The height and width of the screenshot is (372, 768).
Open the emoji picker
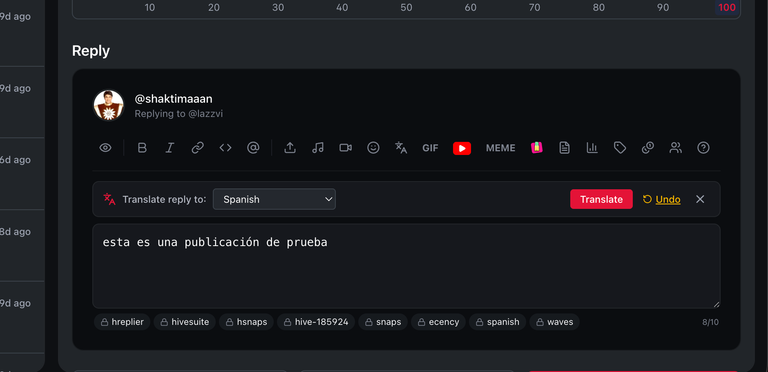pyautogui.click(x=373, y=148)
